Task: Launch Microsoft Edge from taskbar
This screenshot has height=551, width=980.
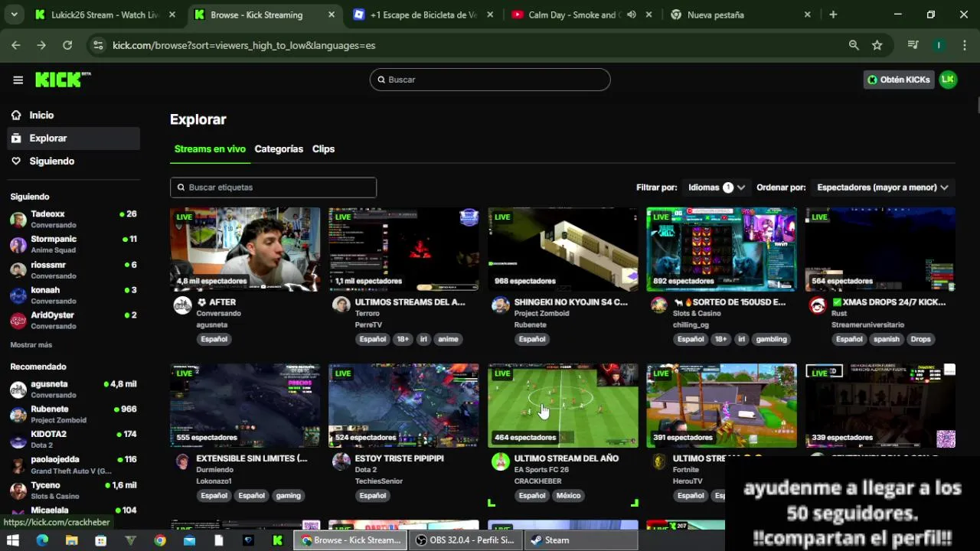Action: tap(42, 540)
